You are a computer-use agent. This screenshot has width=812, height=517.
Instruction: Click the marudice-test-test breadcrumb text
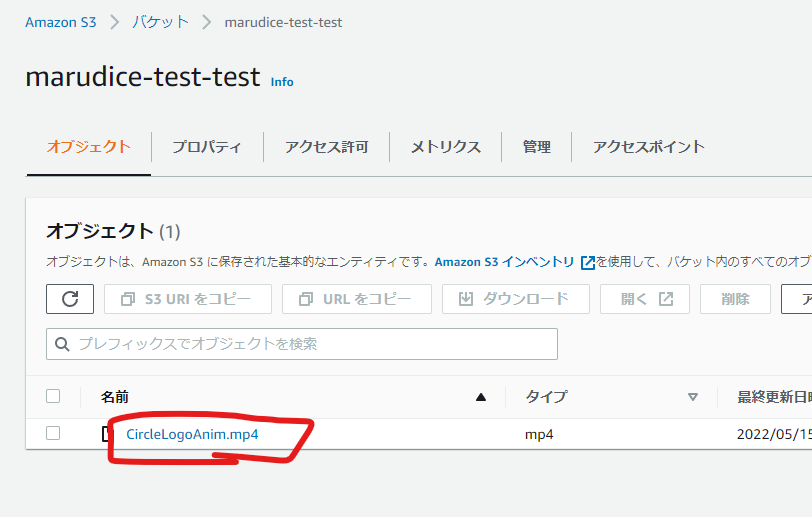(283, 22)
